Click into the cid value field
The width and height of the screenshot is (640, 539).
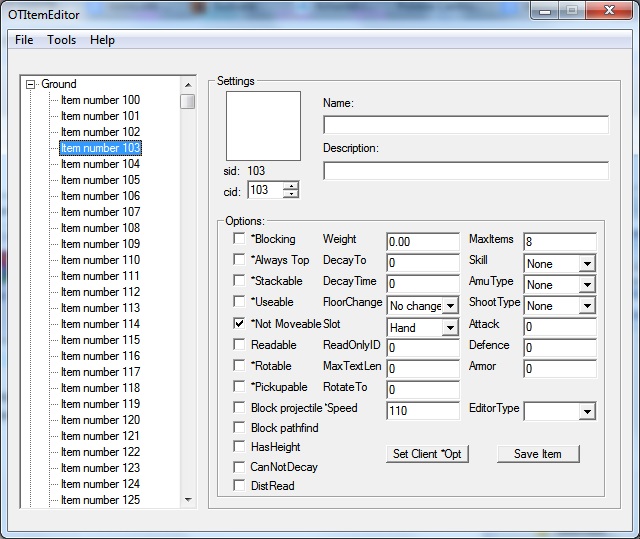(x=265, y=190)
